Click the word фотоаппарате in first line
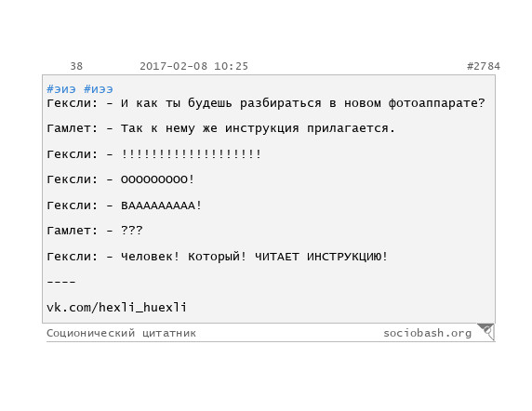532x411 pixels. (x=436, y=103)
